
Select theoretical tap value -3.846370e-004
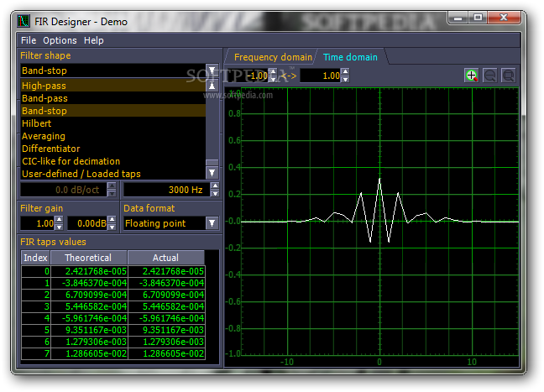click(x=89, y=283)
